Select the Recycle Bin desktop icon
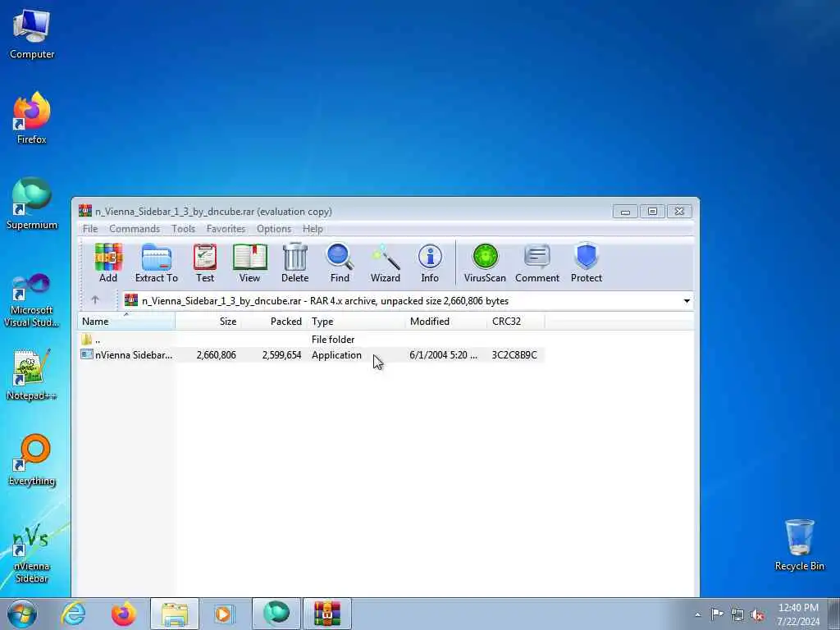Screen dimensions: 840x630 (799, 545)
